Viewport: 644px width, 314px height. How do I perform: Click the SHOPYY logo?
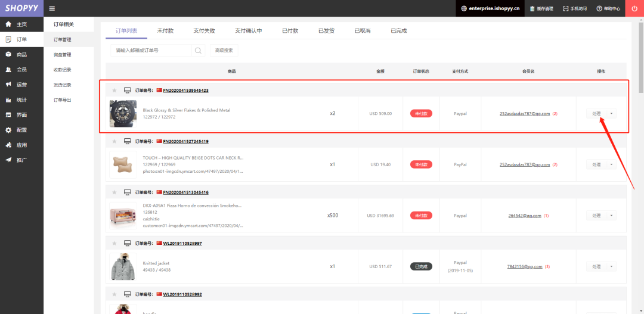pos(21,8)
